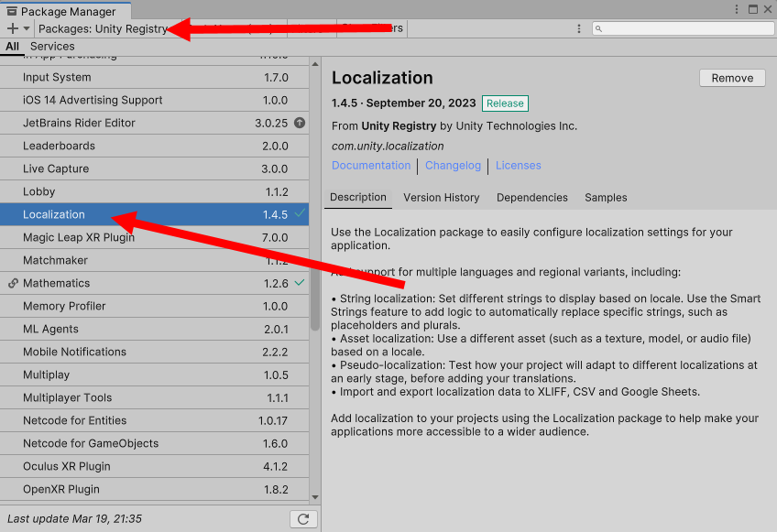The height and width of the screenshot is (532, 777).
Task: Click version 1.7.0 of Input System
Action: point(276,78)
